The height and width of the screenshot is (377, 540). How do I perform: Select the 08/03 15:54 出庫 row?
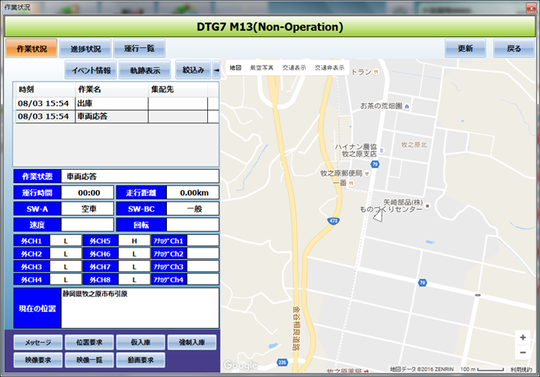117,103
